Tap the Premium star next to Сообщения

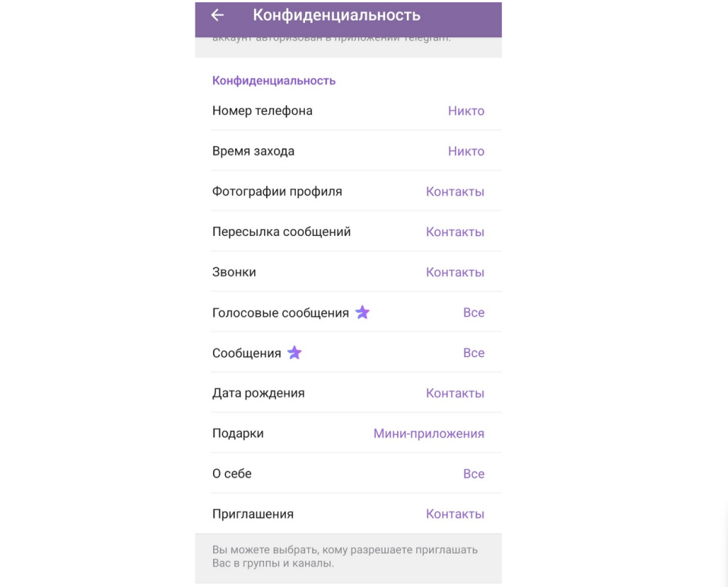pyautogui.click(x=294, y=353)
